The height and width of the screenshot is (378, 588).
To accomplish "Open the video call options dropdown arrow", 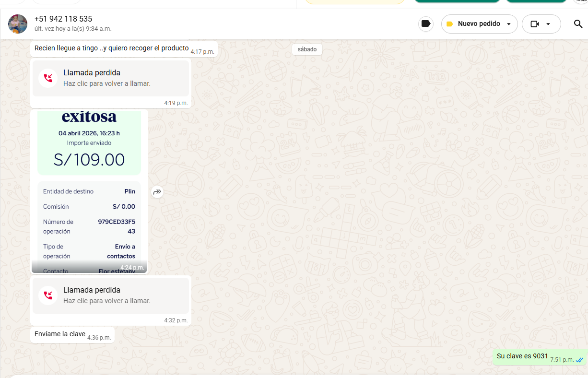I will pos(548,24).
